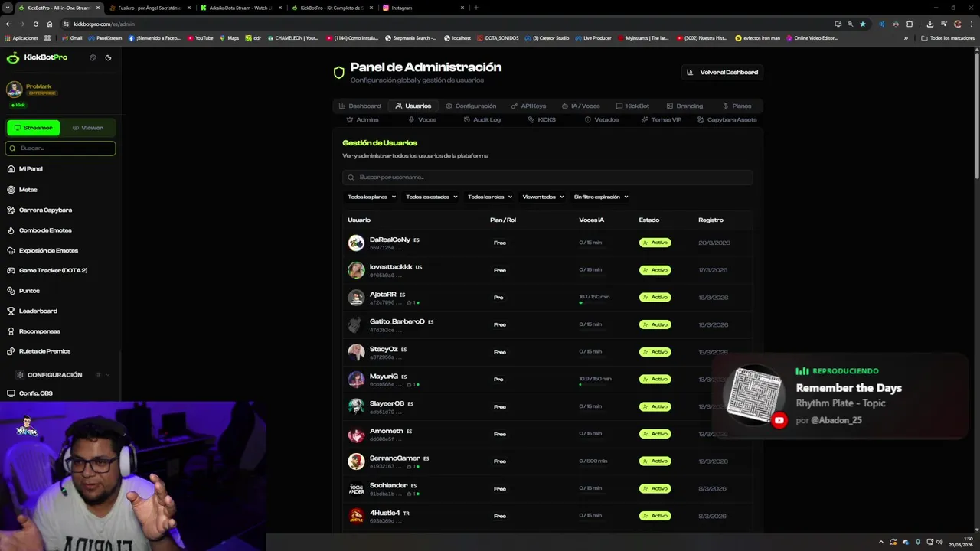Open Todos los estados dropdown

(x=431, y=197)
